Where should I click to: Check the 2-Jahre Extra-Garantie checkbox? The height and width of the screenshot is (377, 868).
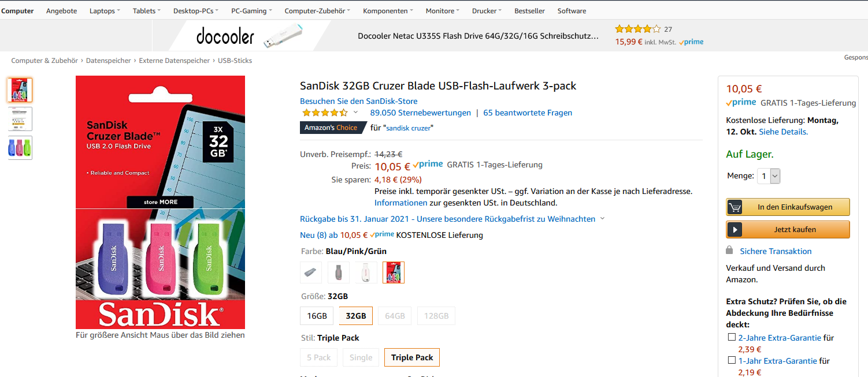[732, 337]
